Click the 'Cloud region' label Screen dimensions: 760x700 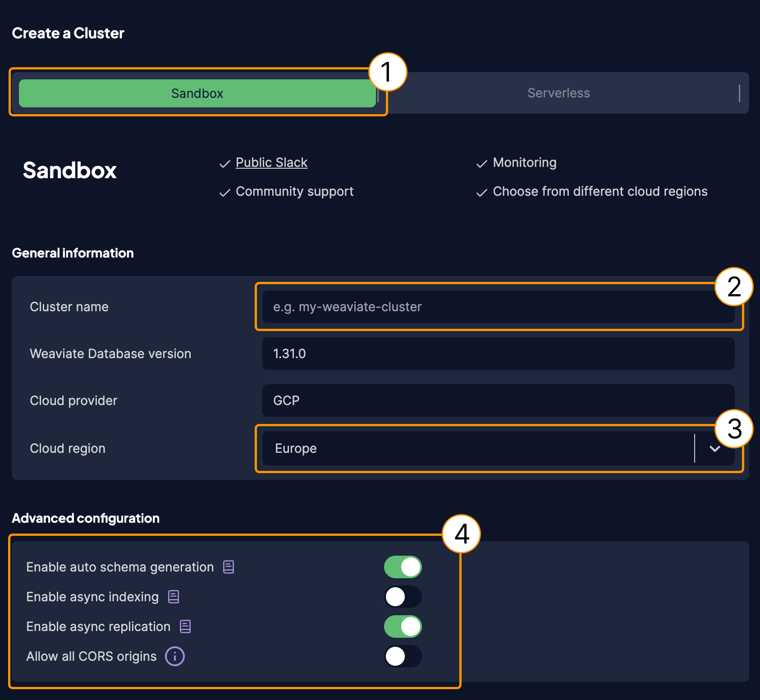point(68,448)
